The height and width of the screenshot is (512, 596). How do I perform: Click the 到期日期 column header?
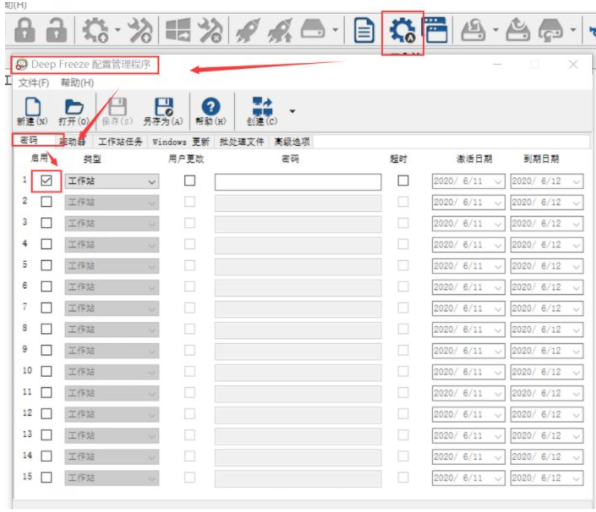coord(541,159)
